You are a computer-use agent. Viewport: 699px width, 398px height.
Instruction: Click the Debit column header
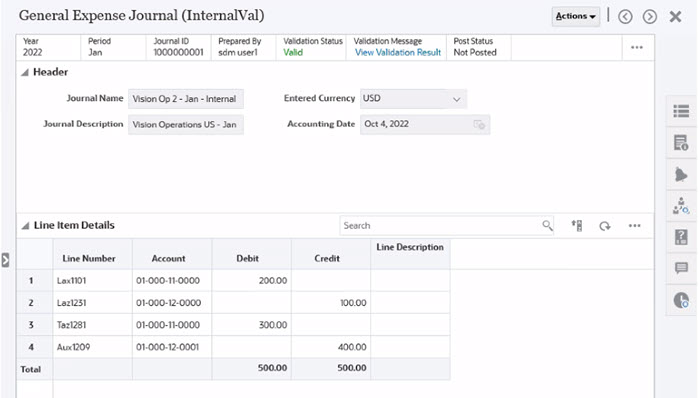(251, 254)
